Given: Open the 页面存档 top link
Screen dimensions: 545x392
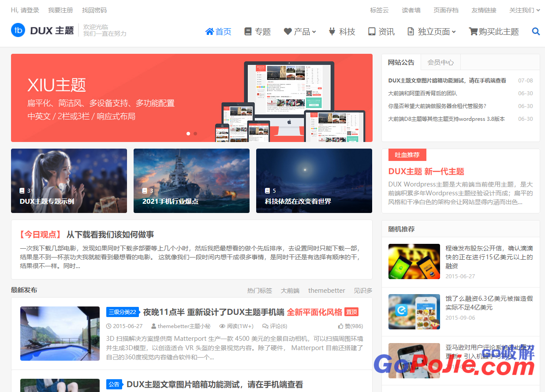Looking at the screenshot, I should coord(446,10).
